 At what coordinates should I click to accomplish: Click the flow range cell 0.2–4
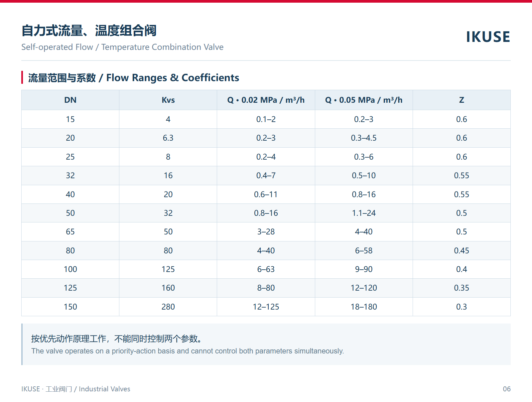266,157
